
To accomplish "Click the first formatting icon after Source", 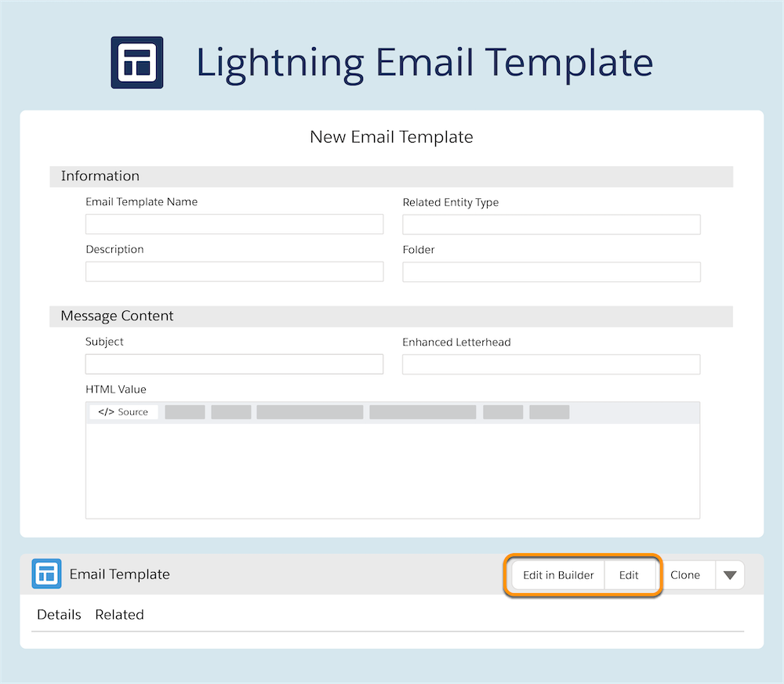I will (184, 411).
